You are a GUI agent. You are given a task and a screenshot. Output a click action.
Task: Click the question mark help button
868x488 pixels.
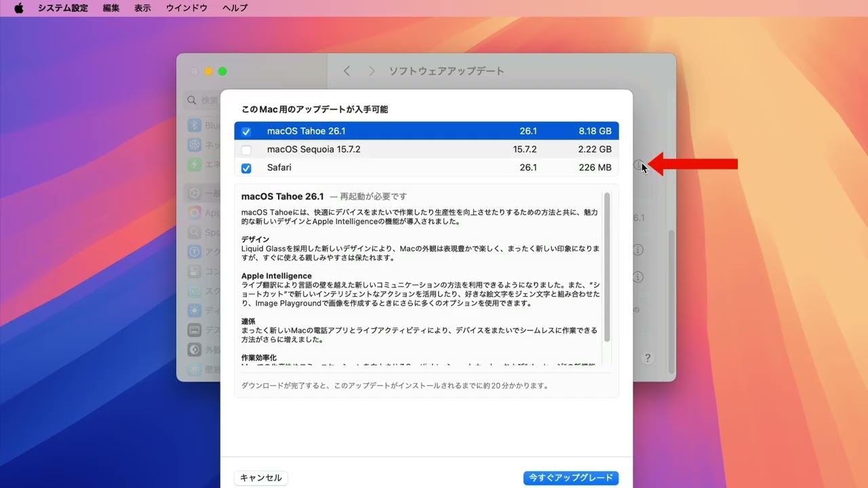tap(648, 358)
